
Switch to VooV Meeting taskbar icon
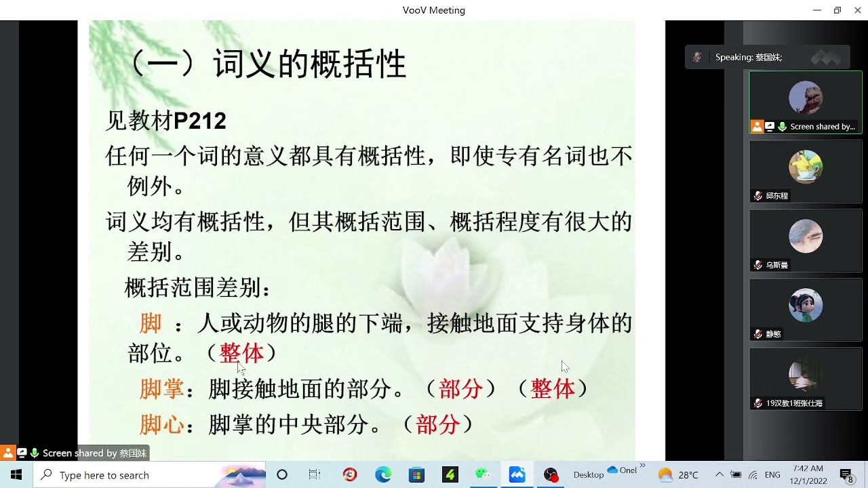[517, 475]
